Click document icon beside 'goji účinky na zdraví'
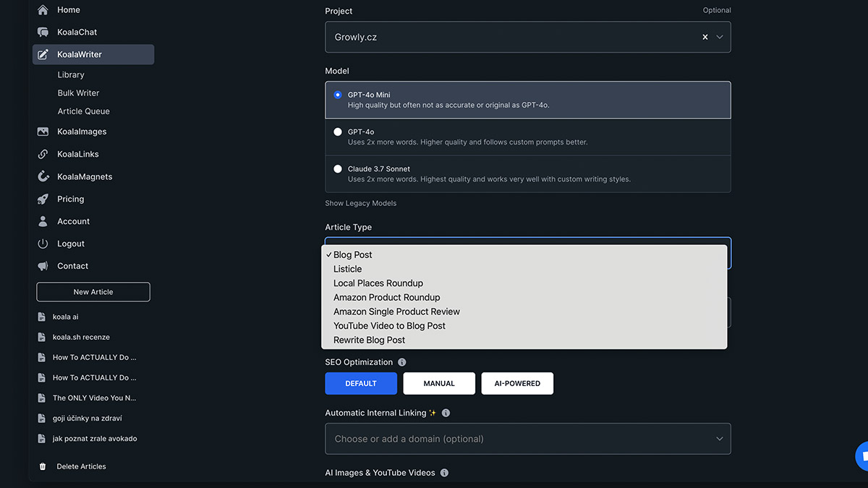This screenshot has height=488, width=868. (42, 418)
